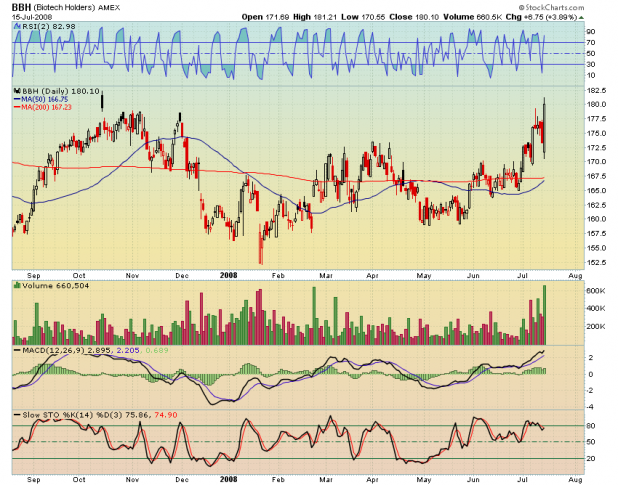Click the 90 mark on the RSI axis

tap(591, 32)
